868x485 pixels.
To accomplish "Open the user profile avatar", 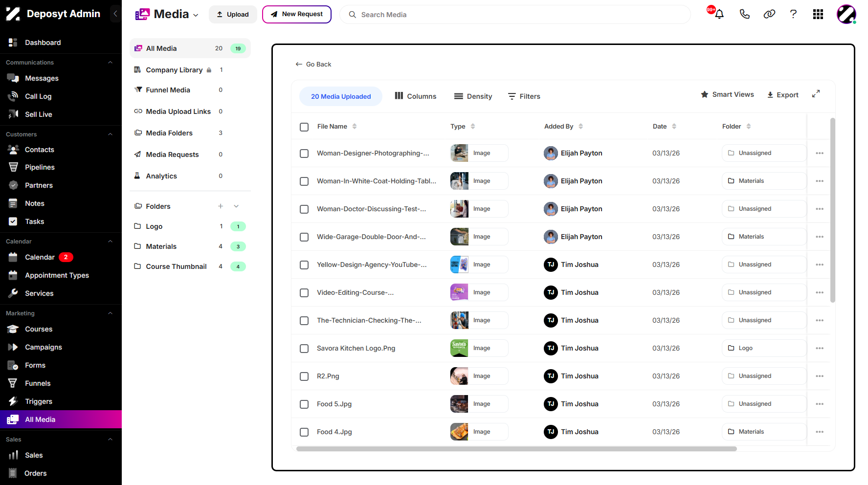I will click(x=846, y=14).
